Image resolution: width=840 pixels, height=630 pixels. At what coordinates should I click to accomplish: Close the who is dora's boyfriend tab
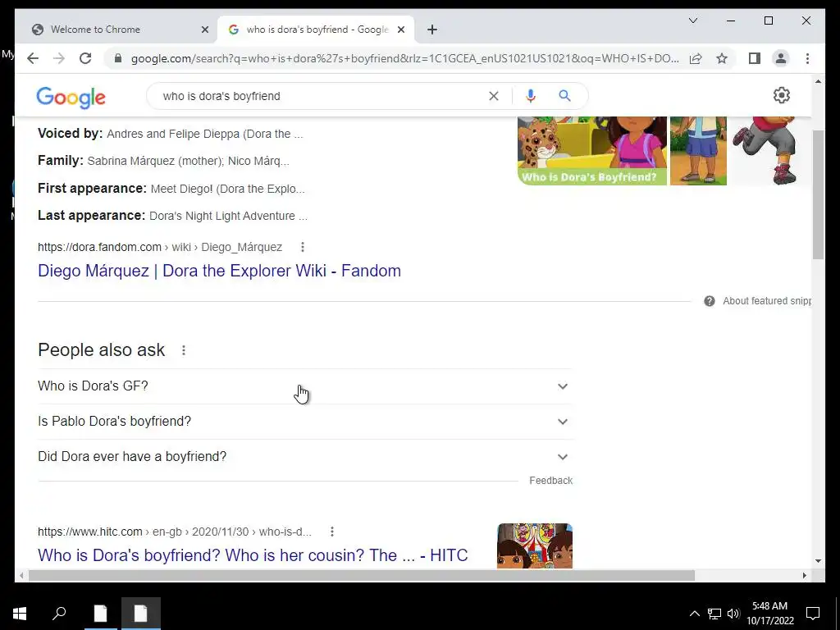click(400, 30)
